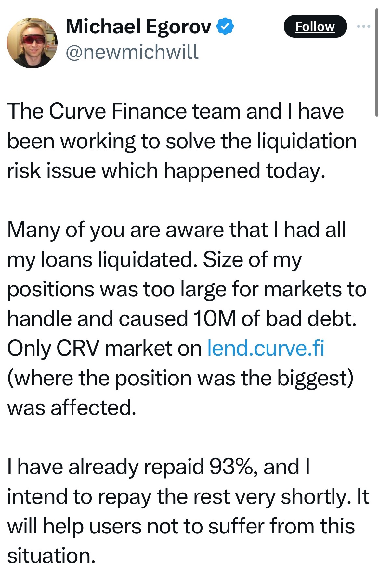Follow Michael Egorov
Viewport: 379px width, 588px height.
(315, 26)
